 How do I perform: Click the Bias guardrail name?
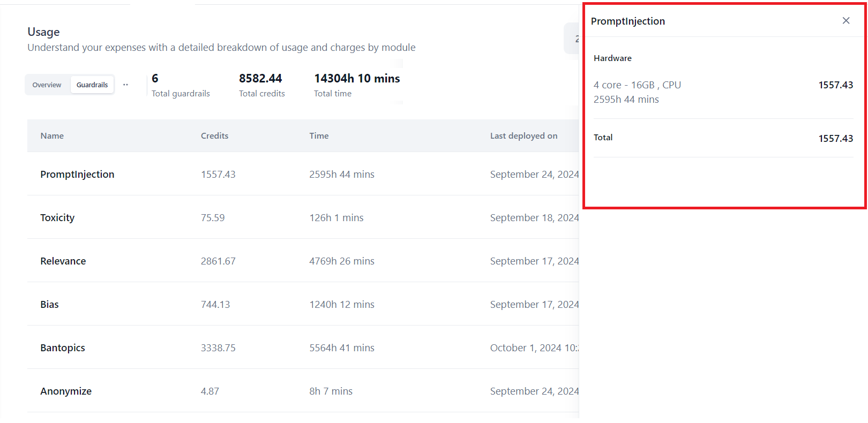pyautogui.click(x=49, y=305)
